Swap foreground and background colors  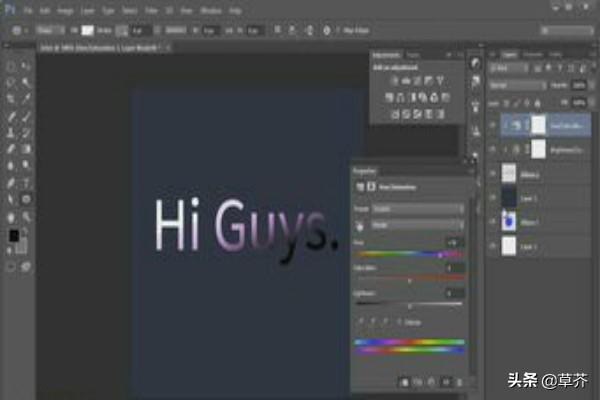tap(24, 231)
